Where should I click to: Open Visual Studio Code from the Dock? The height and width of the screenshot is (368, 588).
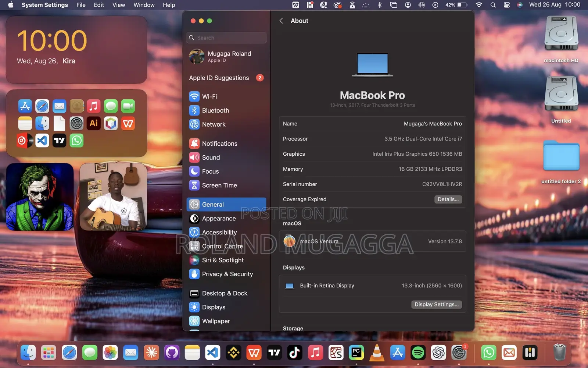pos(213,353)
